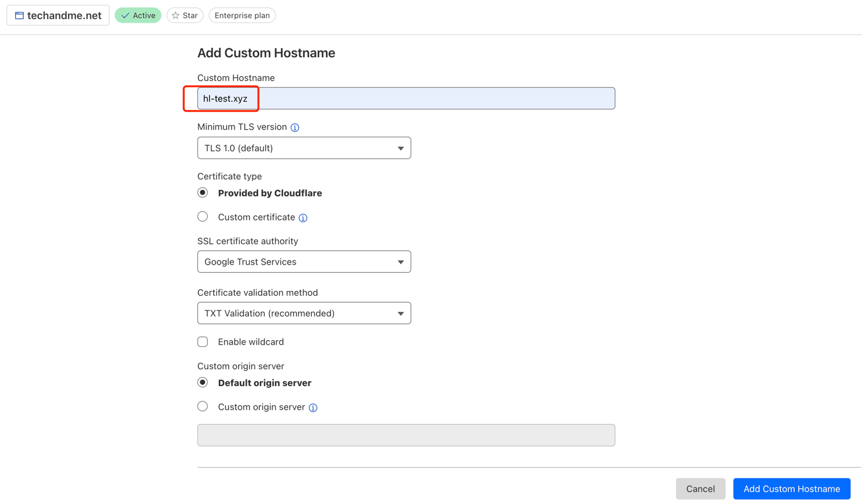
Task: Click the info icon next to Custom certificate
Action: [303, 218]
